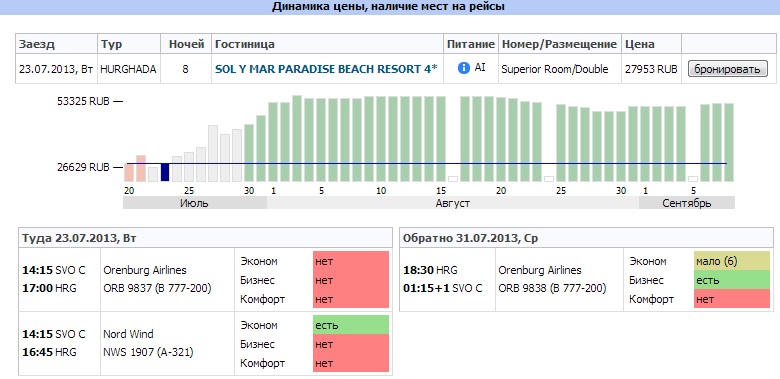This screenshot has height=379, width=780.
Task: Click the бронировать button
Action: (727, 69)
